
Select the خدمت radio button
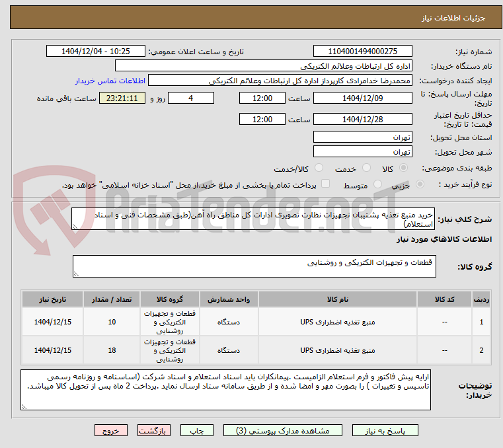tap(366, 168)
